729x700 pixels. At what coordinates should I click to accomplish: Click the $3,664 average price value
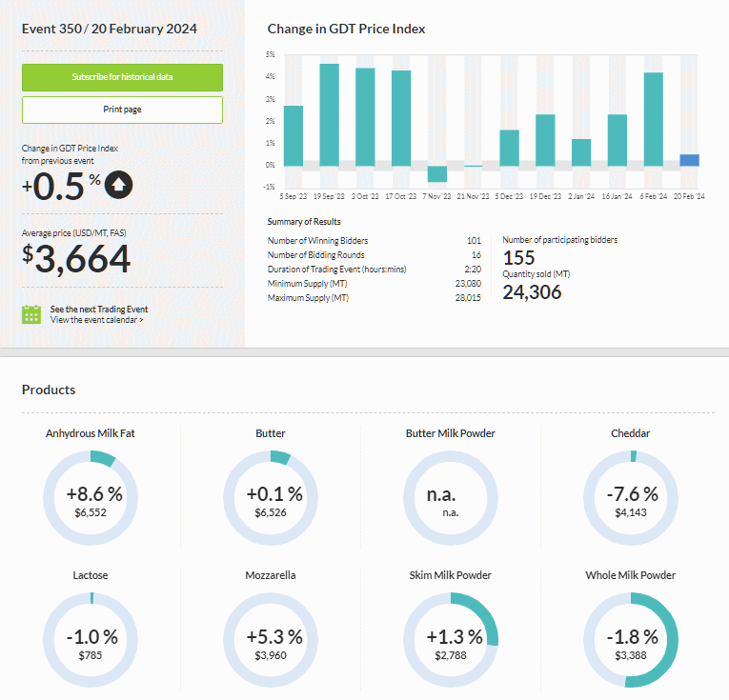point(76,259)
